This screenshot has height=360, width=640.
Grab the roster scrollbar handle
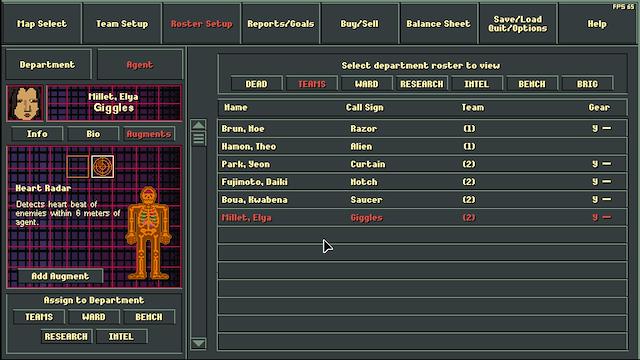[198, 139]
